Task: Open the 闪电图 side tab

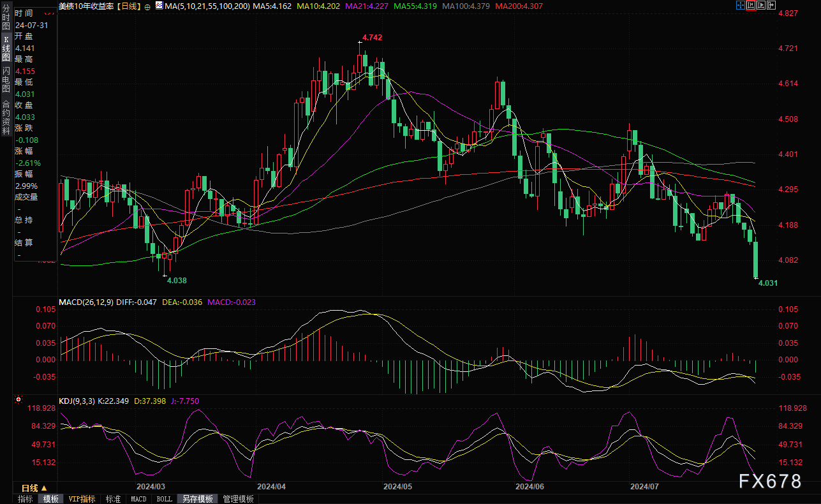Action: click(x=6, y=80)
